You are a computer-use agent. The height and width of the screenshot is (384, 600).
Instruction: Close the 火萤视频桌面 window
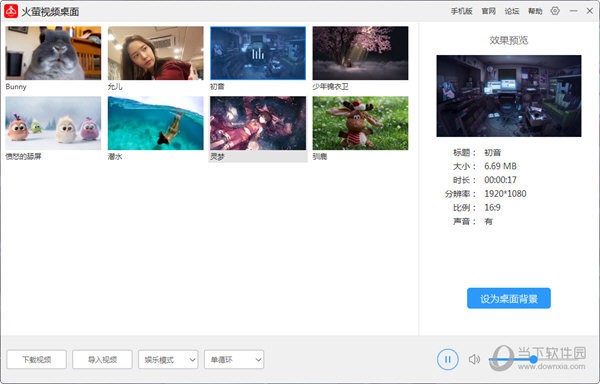coord(590,11)
